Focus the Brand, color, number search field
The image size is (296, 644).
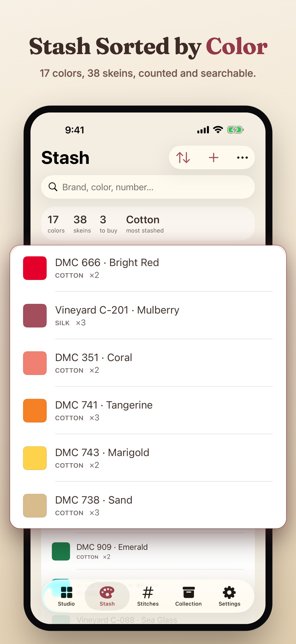point(148,187)
